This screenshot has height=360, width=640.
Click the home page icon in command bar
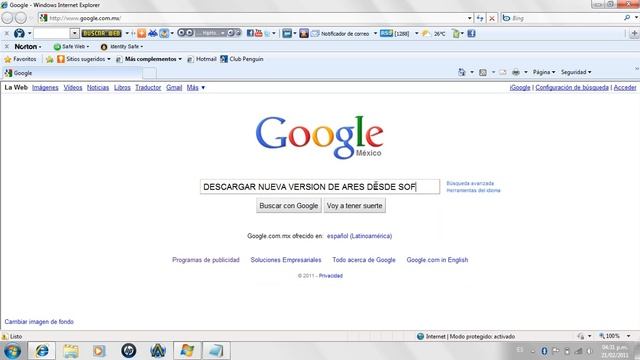pos(462,72)
